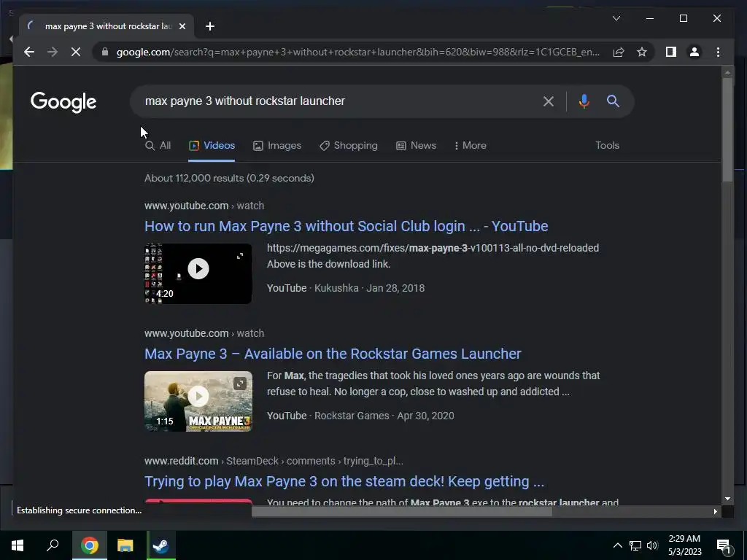Select the Videos results tab
The image size is (747, 560).
pos(212,146)
